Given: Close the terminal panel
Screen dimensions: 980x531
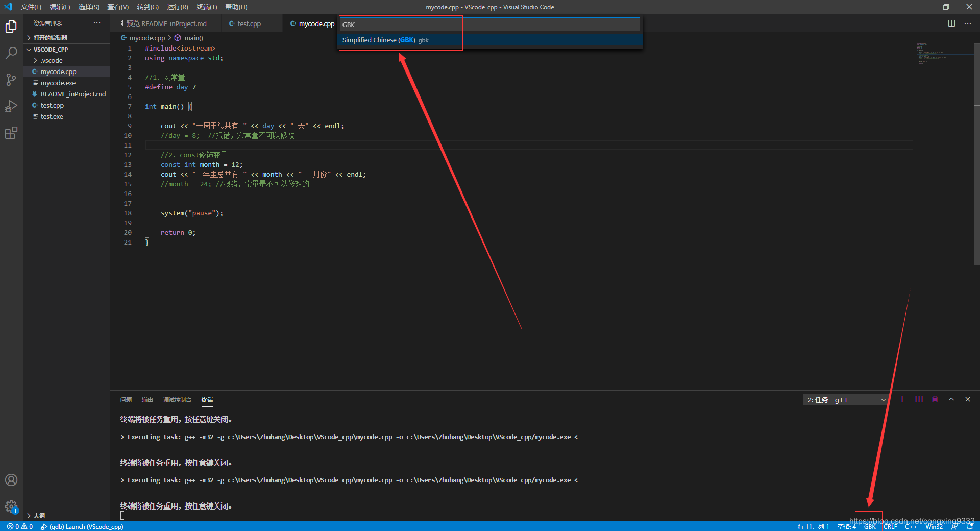Looking at the screenshot, I should (968, 399).
